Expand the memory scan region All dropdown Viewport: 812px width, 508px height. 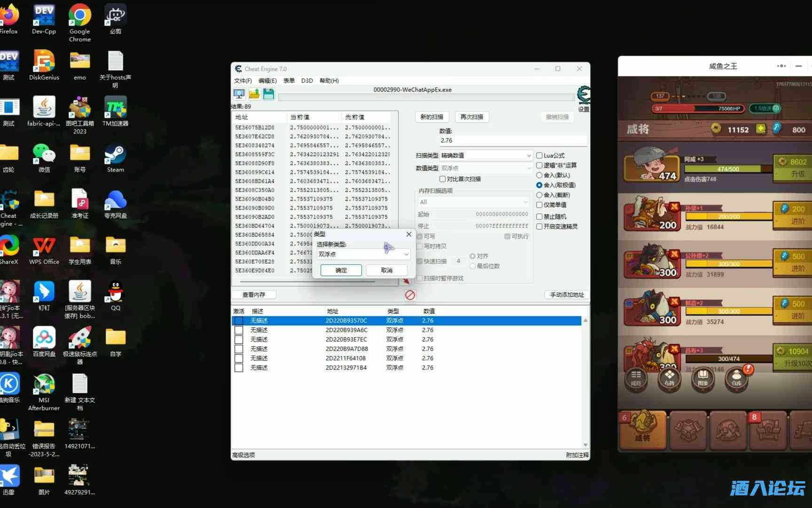point(474,202)
